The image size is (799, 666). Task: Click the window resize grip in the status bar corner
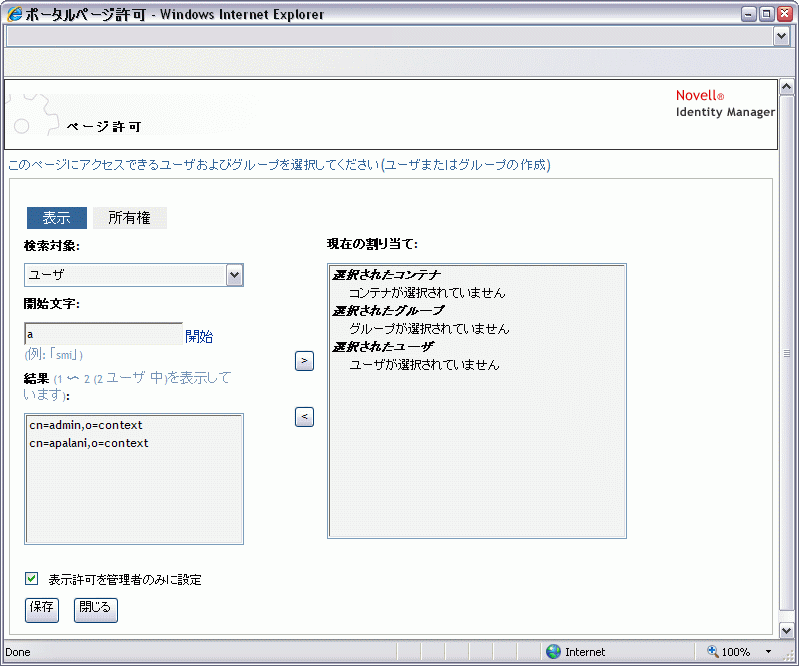790,657
